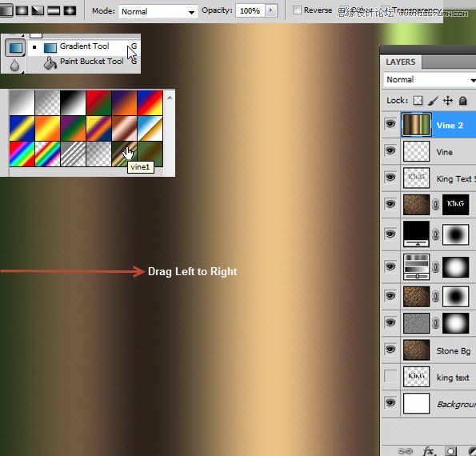Select the Transparent Stripes gradient preset
Viewport: 476px width, 456px height.
coord(73,154)
